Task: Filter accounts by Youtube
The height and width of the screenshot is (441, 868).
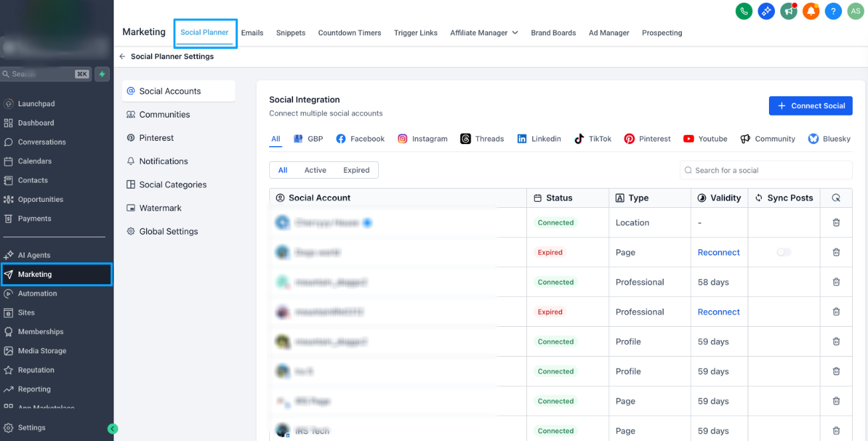Action: pyautogui.click(x=705, y=139)
